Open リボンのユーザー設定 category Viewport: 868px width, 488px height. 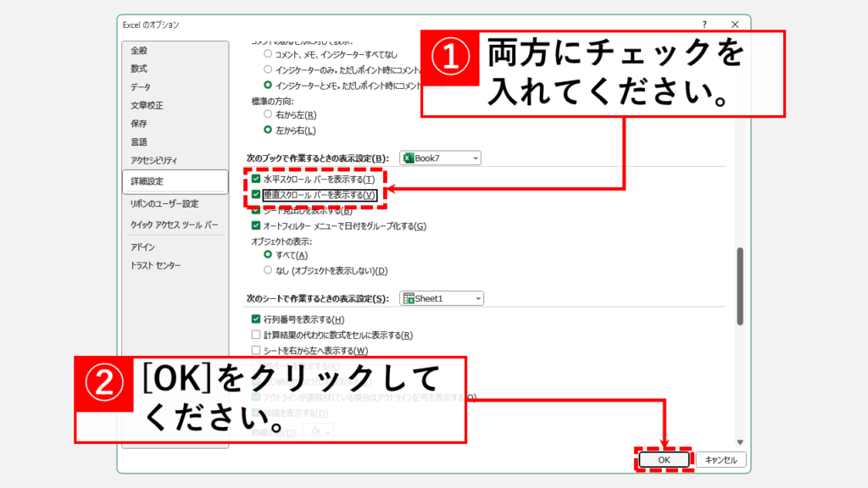(x=164, y=203)
